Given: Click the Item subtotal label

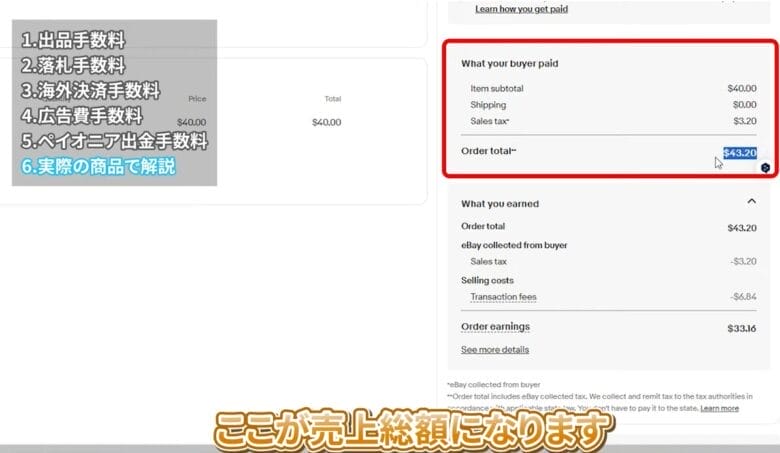Looking at the screenshot, I should (x=496, y=88).
